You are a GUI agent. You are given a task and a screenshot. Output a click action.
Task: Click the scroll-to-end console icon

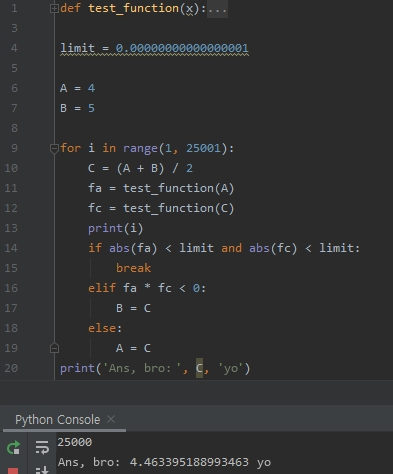42,470
